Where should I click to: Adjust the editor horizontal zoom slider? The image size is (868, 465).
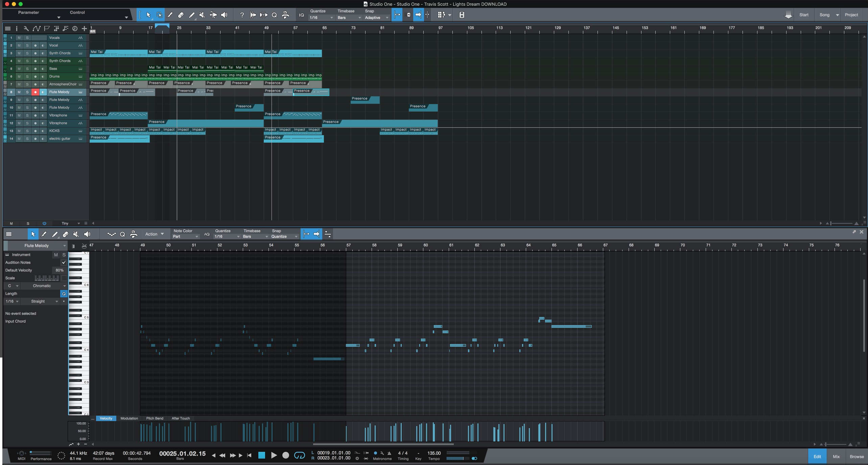836,444
